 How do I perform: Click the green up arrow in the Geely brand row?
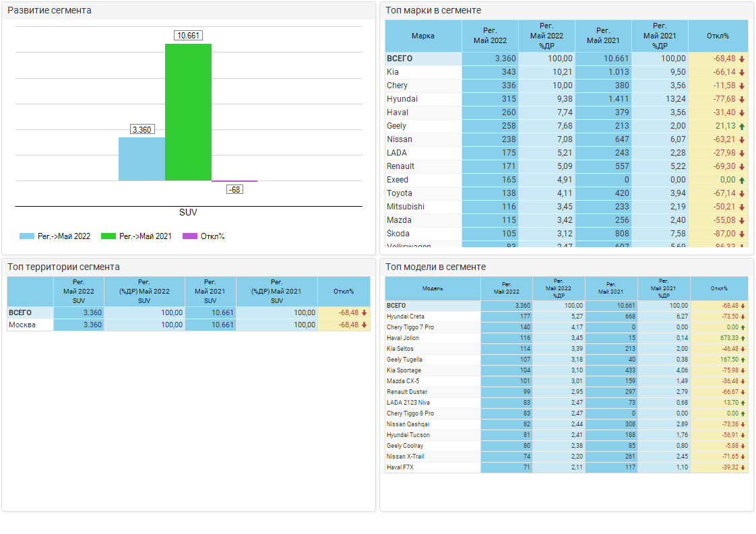[742, 126]
